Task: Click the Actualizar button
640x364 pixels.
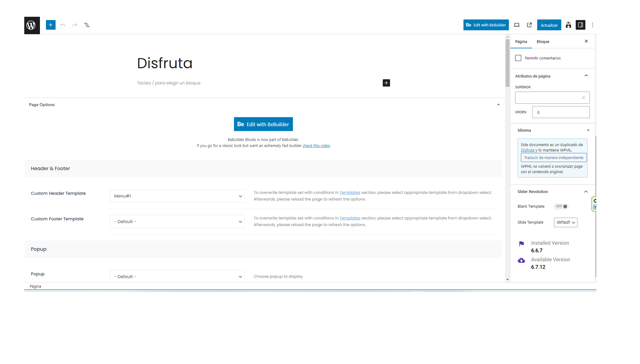Action: tap(549, 25)
